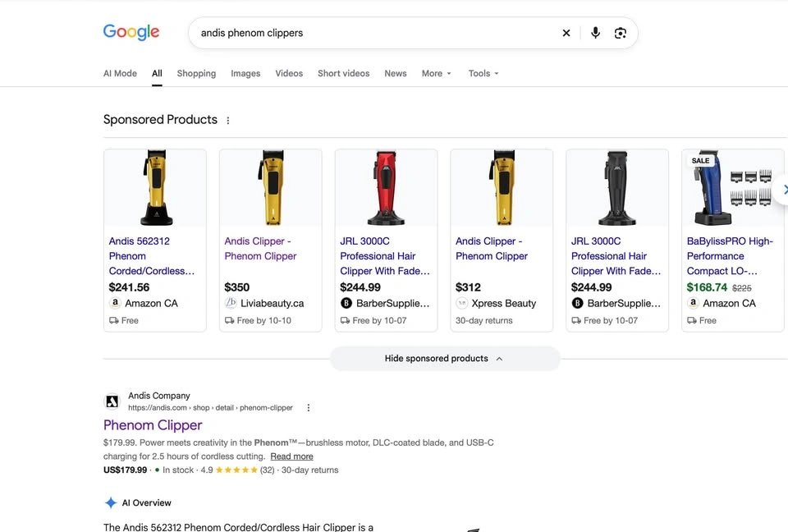Viewport: 788px width, 532px height.
Task: Open three-dot menu for Andis Company result
Action: (x=309, y=408)
